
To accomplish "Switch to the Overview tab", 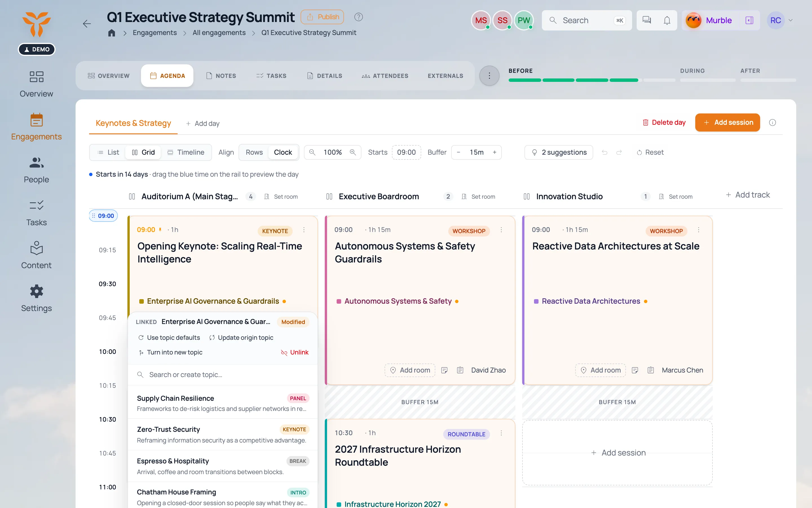I will (108, 76).
